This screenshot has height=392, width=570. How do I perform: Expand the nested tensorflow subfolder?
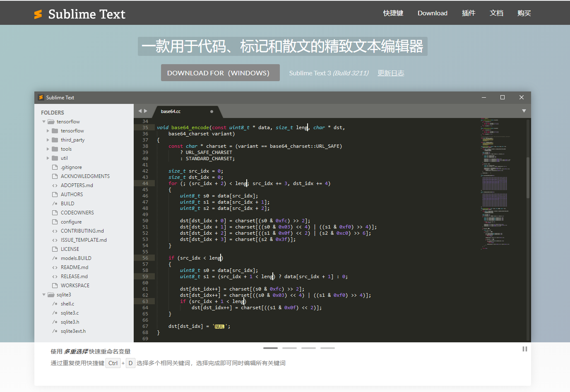click(x=48, y=131)
